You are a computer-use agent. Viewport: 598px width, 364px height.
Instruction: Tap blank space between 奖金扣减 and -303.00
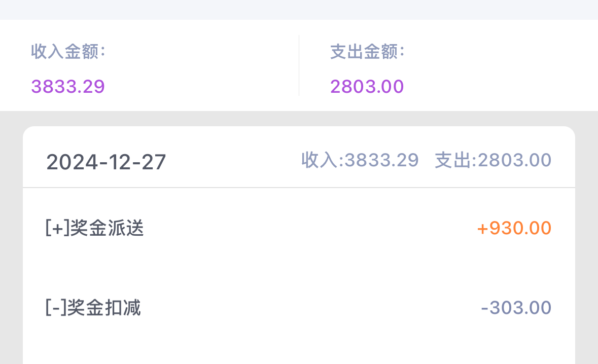point(309,308)
